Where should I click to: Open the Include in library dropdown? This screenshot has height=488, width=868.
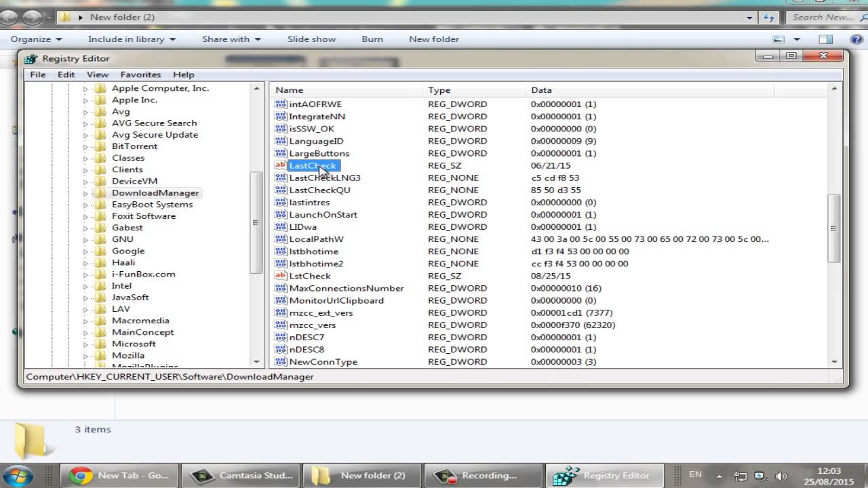click(132, 39)
